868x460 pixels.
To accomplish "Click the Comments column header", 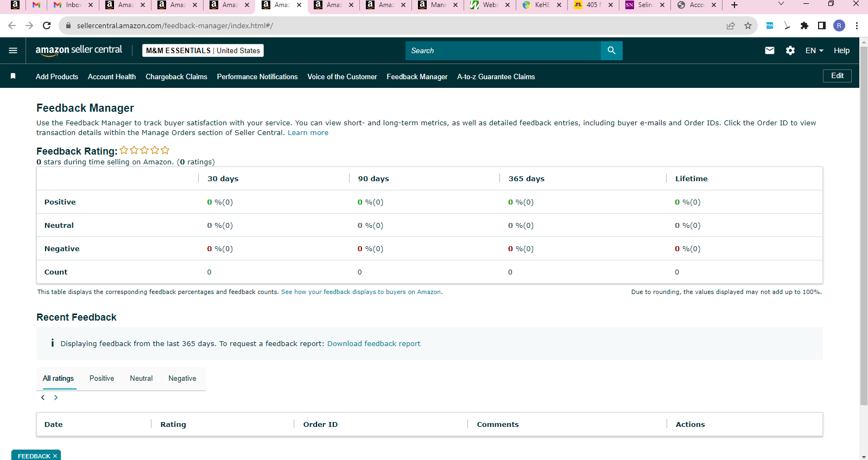I will coord(498,424).
